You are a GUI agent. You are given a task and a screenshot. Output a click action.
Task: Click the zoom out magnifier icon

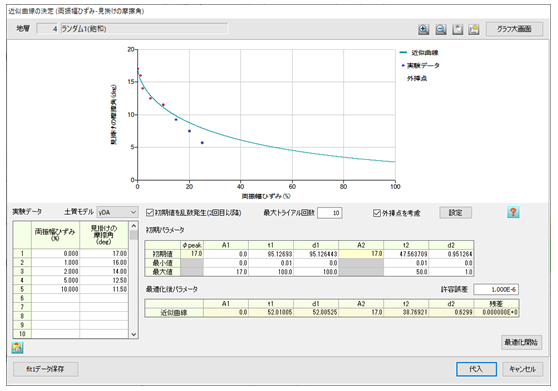[x=441, y=29]
